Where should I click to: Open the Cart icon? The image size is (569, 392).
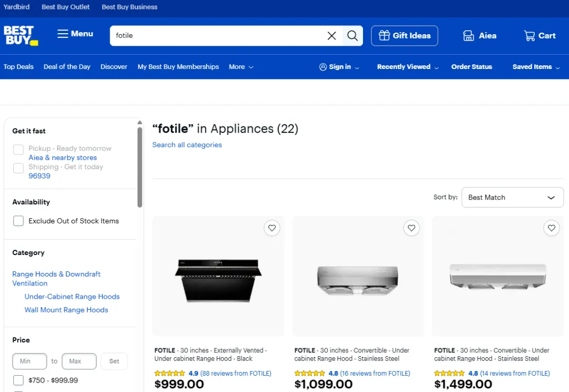[529, 36]
